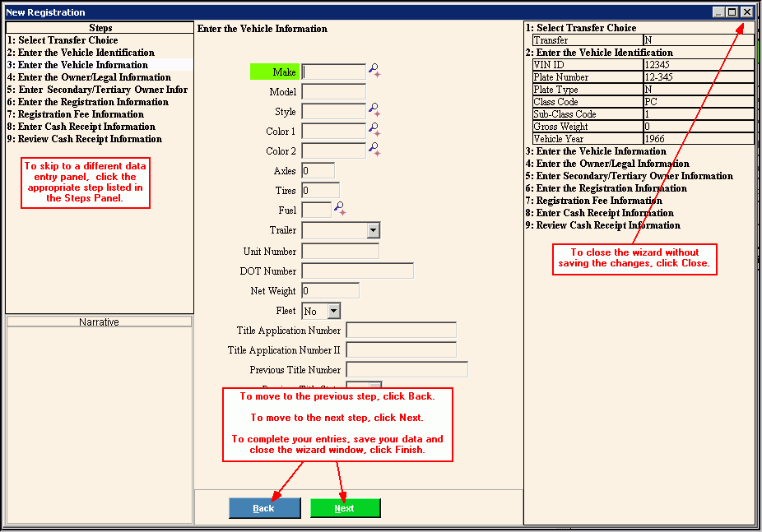
Task: Click the Vehicle Year value 1966
Action: click(699, 139)
